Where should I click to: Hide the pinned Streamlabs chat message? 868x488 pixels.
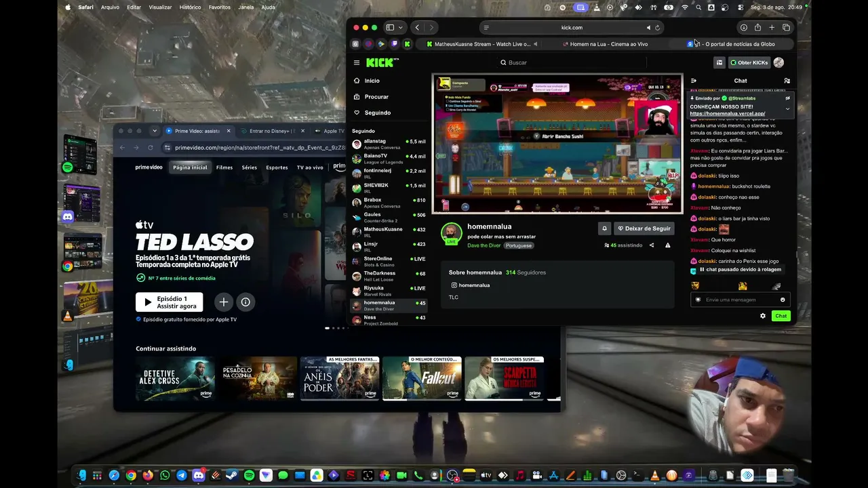787,98
